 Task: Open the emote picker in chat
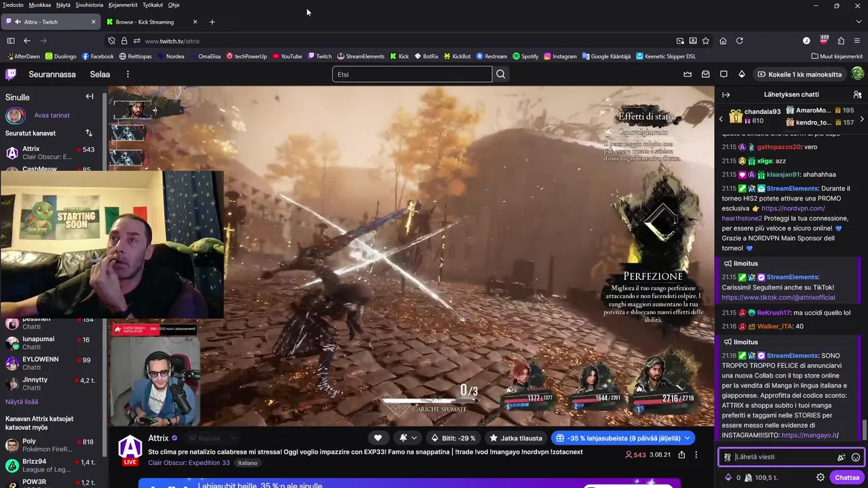856,457
